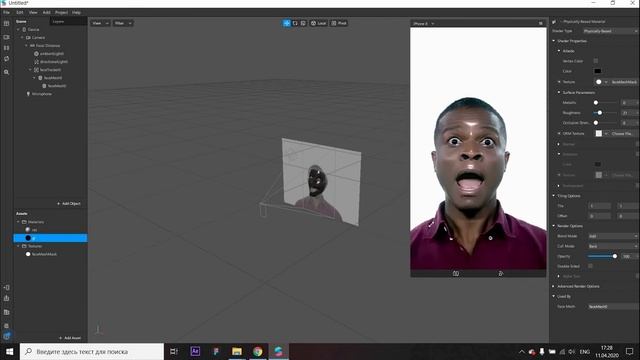The image size is (640, 360).
Task: Click the blue help icon at toolbar bottom
Action: point(7,336)
